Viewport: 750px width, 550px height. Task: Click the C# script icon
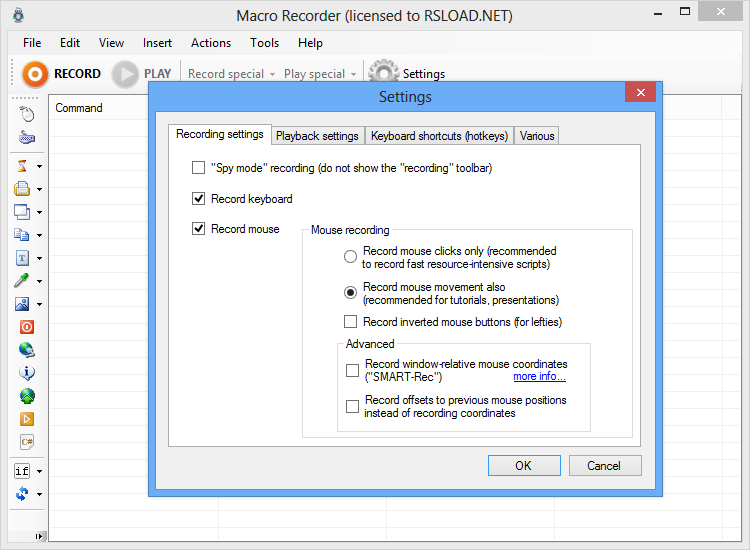click(x=27, y=442)
